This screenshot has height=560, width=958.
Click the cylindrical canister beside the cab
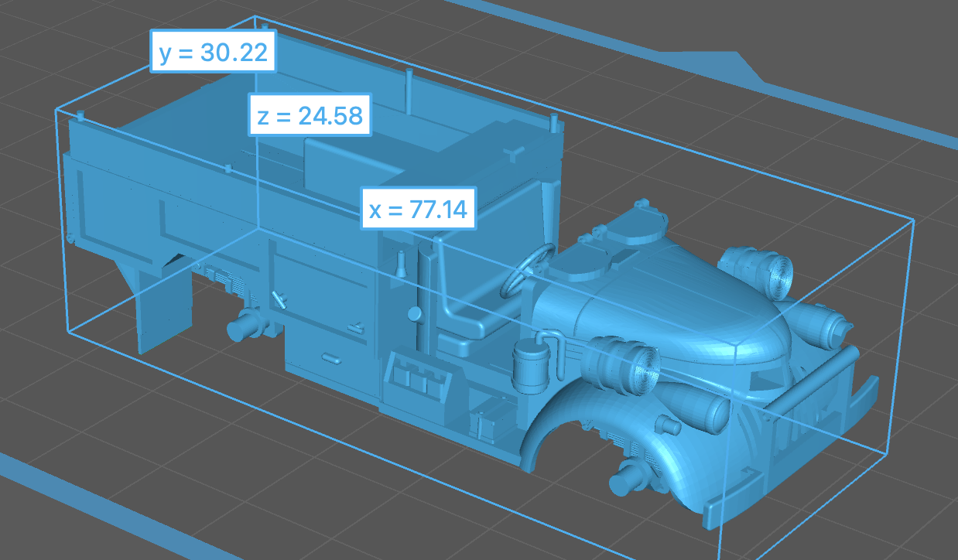532,365
